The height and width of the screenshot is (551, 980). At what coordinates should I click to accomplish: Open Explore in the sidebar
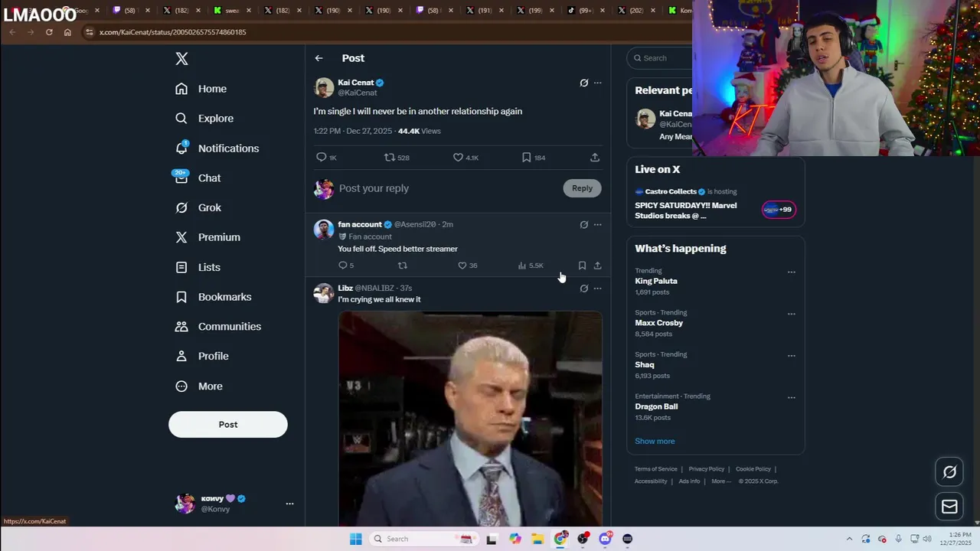204,119
